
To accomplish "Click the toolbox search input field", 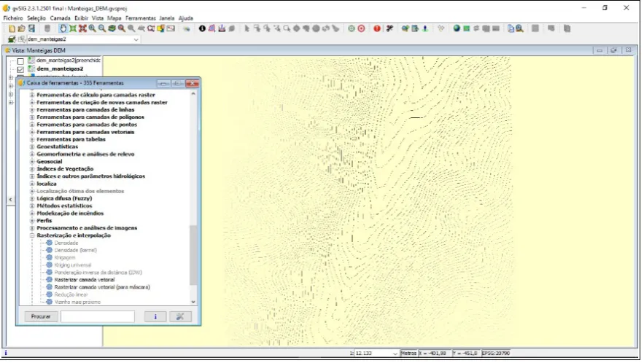I will tap(97, 316).
